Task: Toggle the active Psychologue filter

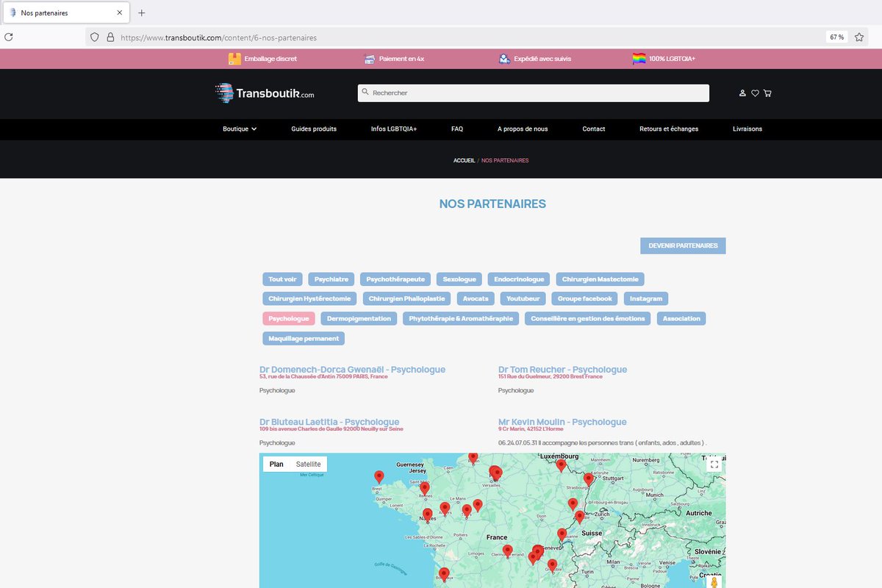Action: click(289, 319)
